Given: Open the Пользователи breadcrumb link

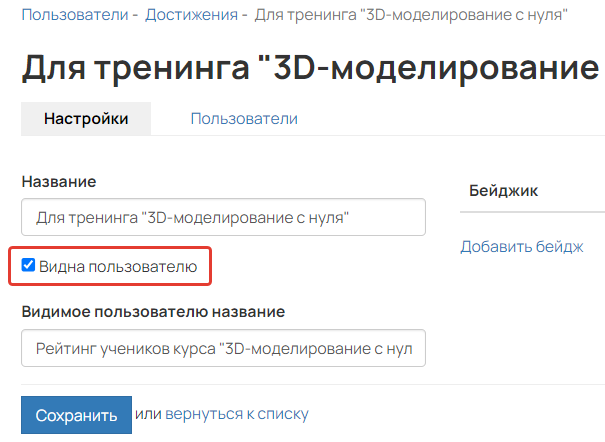Looking at the screenshot, I should [x=75, y=15].
